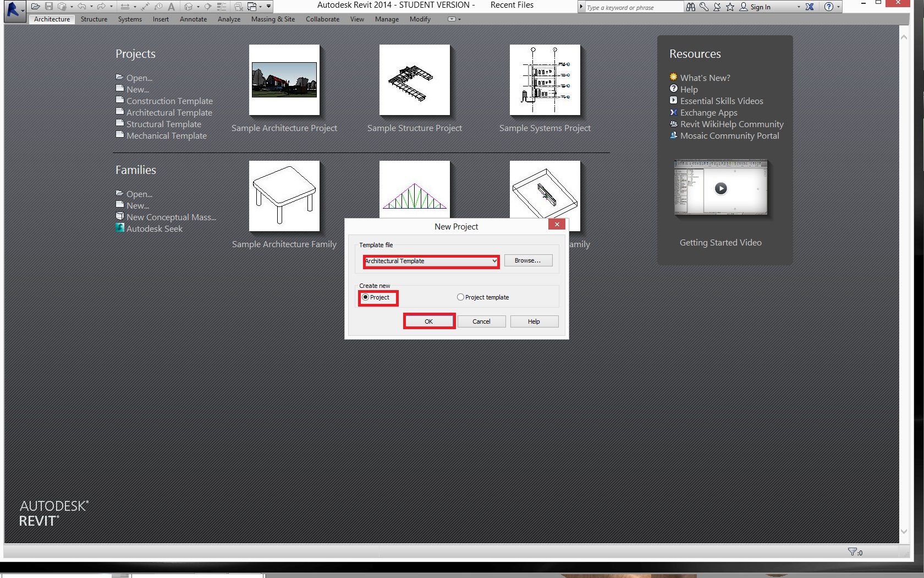Open the Default 3D View house icon
The width and height of the screenshot is (924, 578).
click(x=188, y=7)
